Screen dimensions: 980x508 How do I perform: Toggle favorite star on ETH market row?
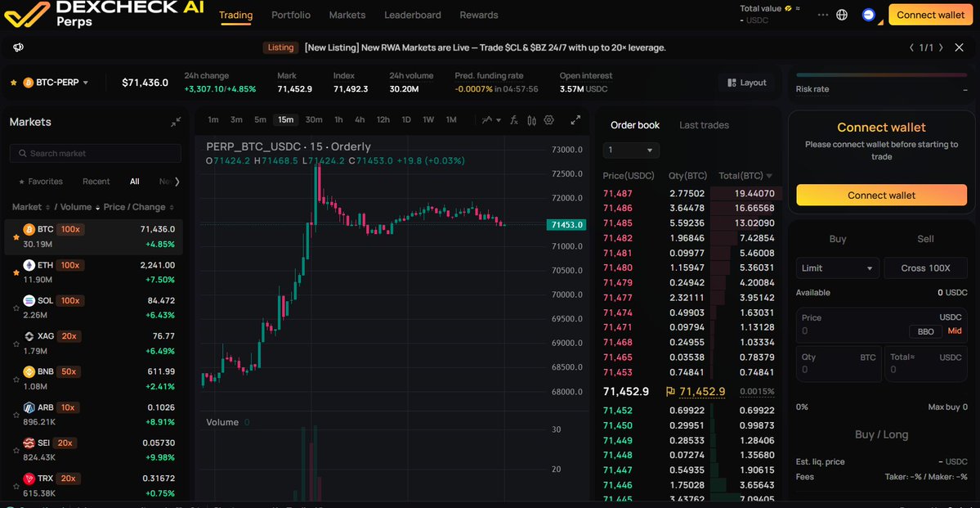pyautogui.click(x=15, y=274)
